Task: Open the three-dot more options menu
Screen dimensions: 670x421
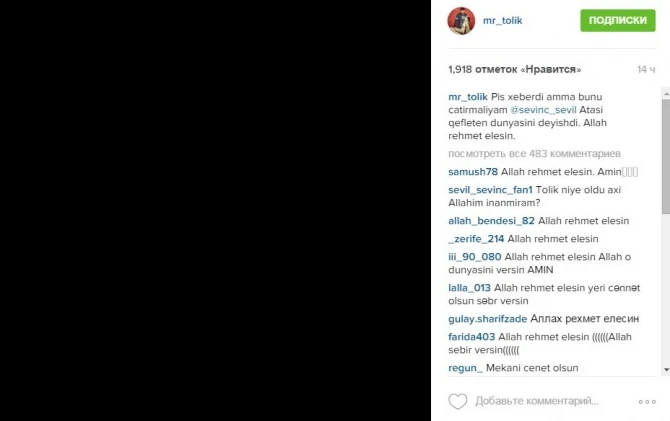Action: pyautogui.click(x=647, y=402)
